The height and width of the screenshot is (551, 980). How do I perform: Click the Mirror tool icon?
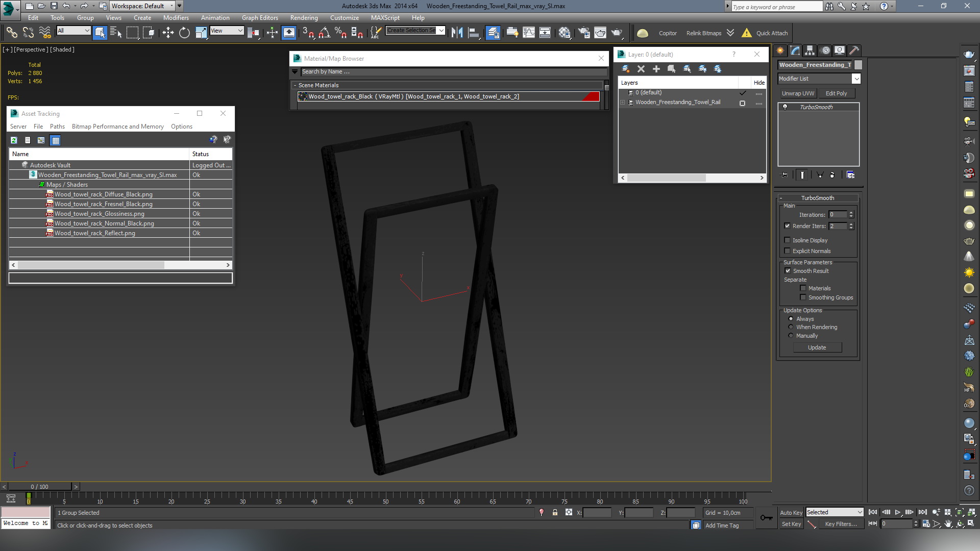pos(457,33)
